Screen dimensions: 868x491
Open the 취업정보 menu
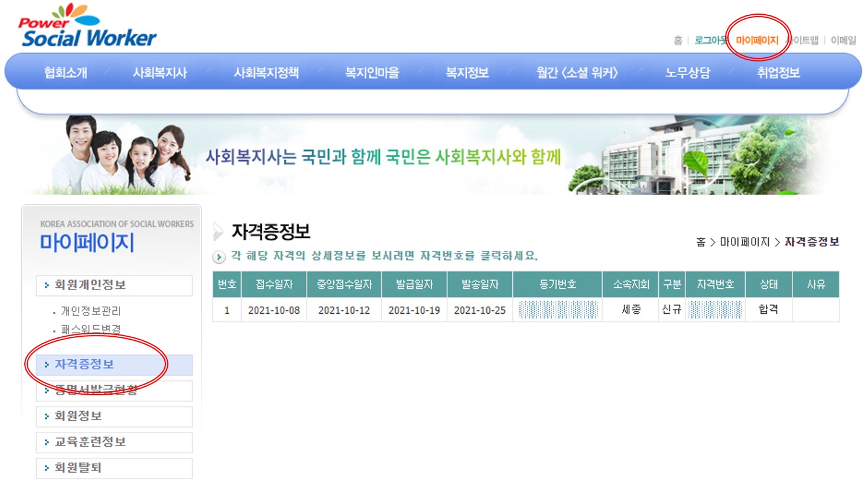click(778, 73)
